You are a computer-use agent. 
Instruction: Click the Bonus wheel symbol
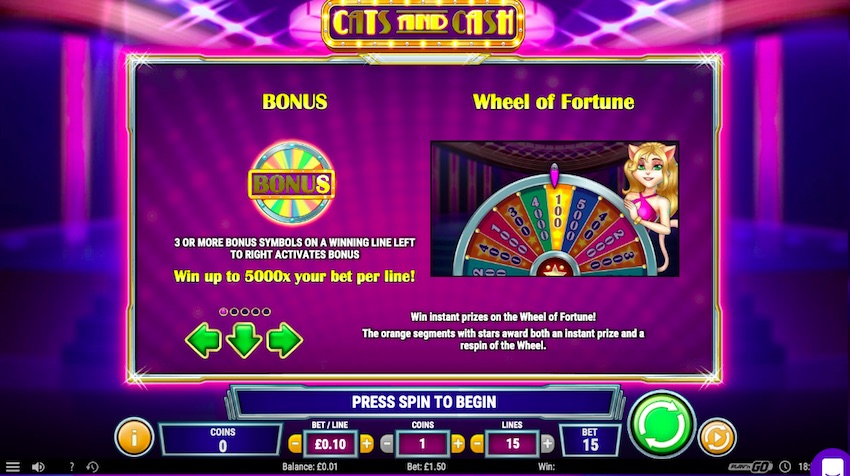292,183
